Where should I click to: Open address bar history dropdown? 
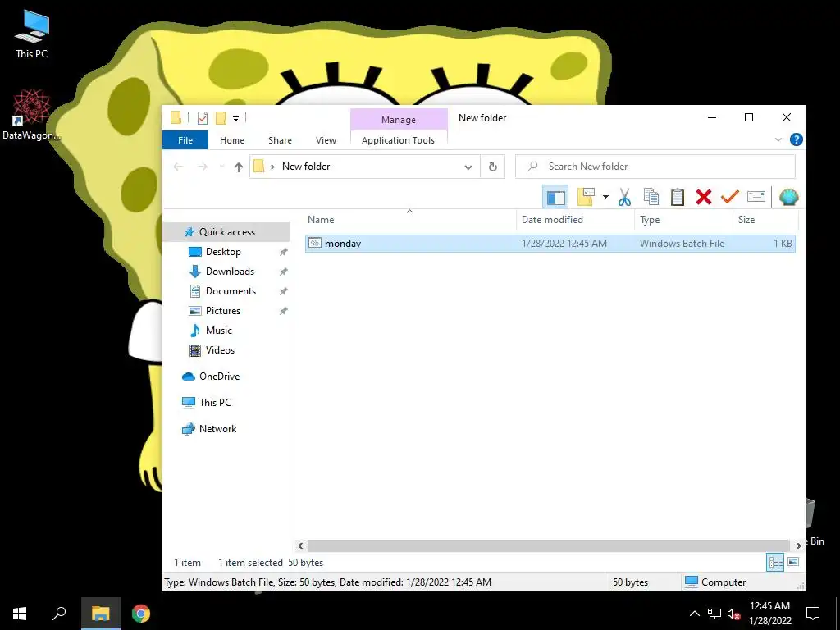(x=468, y=167)
